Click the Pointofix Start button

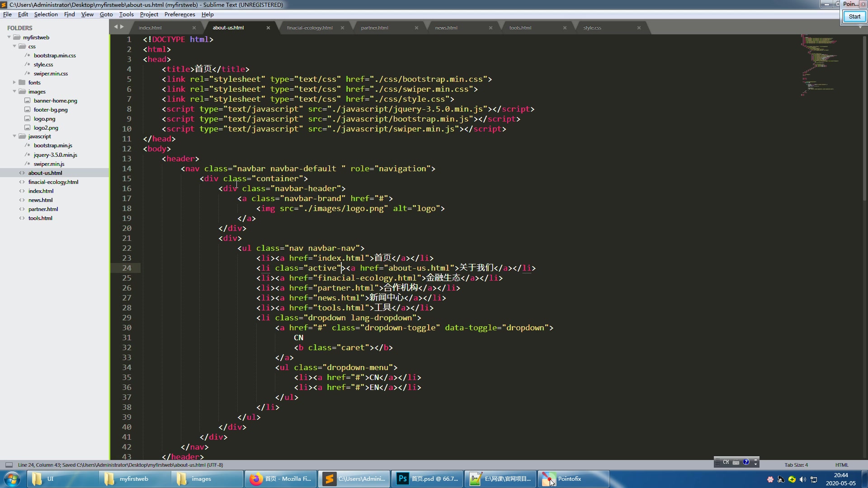(854, 17)
